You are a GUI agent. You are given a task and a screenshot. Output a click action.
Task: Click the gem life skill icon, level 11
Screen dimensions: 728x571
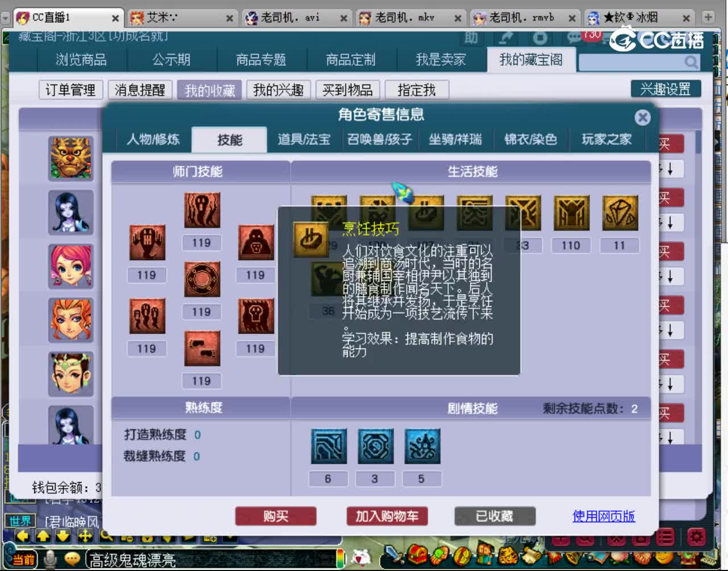tap(620, 213)
